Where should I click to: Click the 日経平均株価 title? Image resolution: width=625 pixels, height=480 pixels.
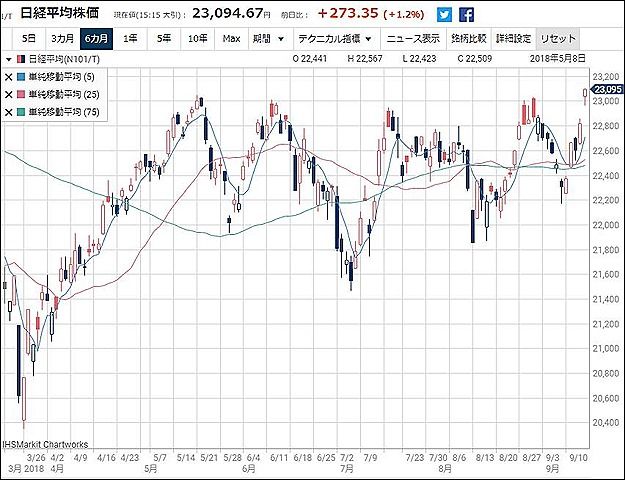[59, 13]
